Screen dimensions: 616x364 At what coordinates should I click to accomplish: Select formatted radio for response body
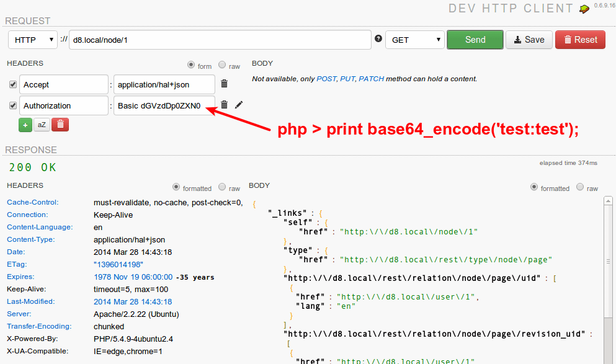[534, 189]
